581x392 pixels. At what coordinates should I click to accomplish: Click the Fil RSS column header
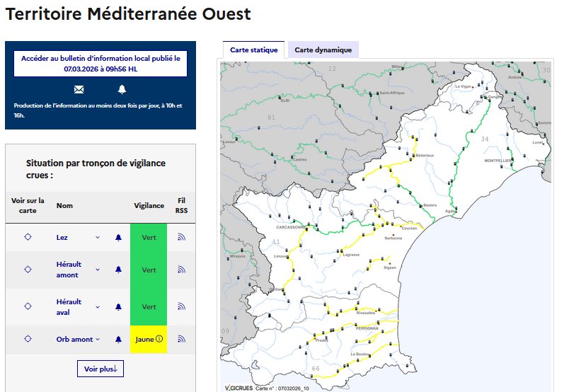(x=181, y=206)
